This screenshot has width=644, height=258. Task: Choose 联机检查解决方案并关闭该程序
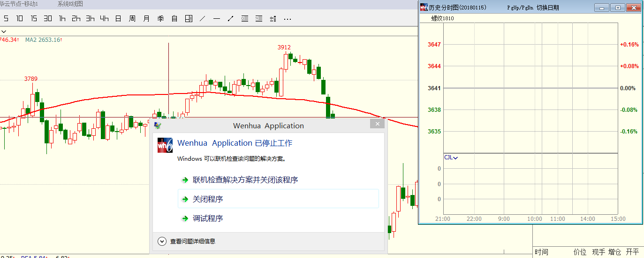pyautogui.click(x=245, y=180)
